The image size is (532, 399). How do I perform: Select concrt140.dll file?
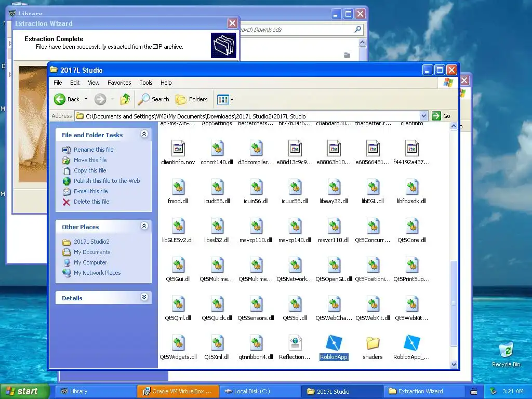pyautogui.click(x=217, y=148)
